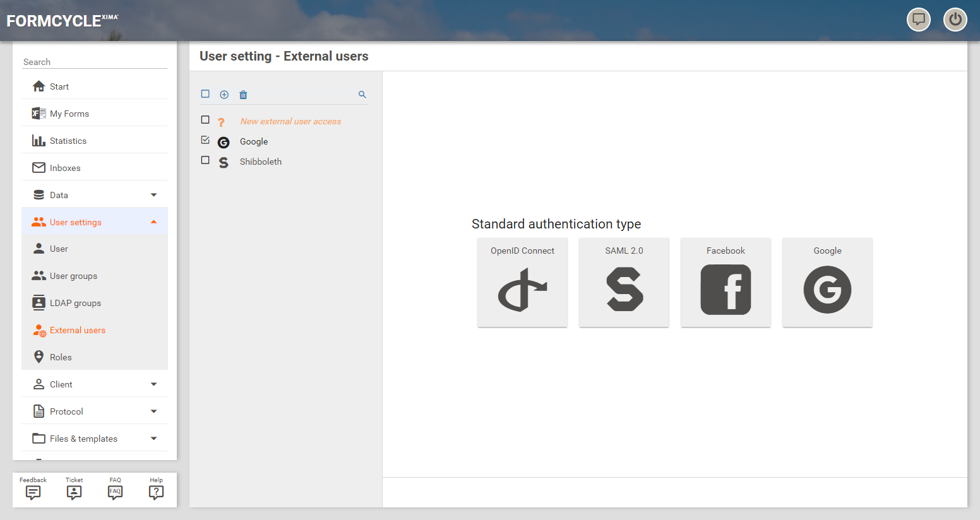Click the add external user plus icon
The height and width of the screenshot is (520, 980).
point(224,95)
